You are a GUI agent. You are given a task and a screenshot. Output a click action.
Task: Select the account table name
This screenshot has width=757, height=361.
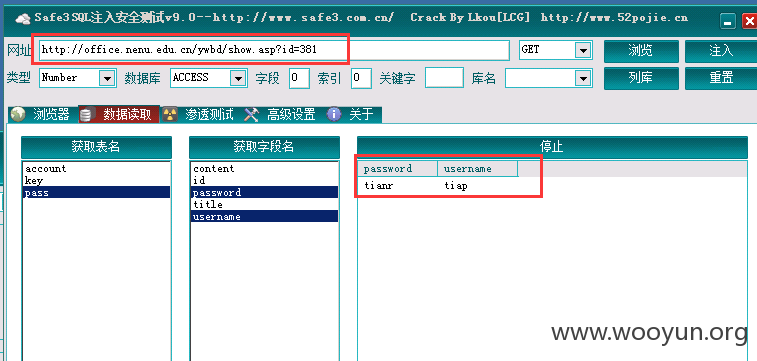click(x=97, y=168)
